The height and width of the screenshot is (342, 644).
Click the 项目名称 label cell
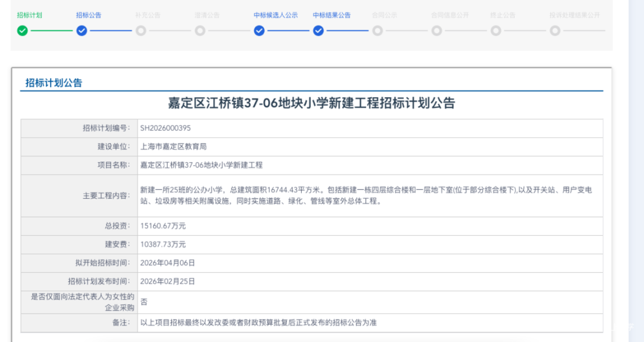click(79, 165)
